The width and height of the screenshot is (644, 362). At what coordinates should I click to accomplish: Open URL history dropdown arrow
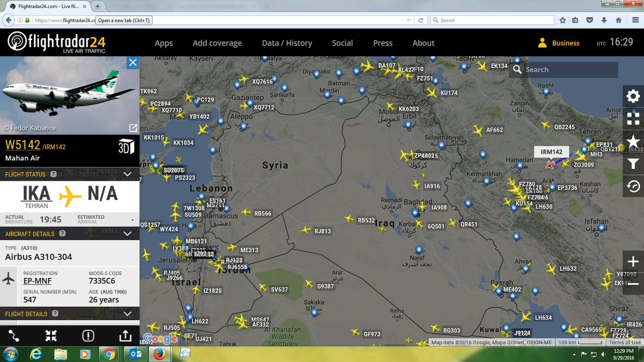pos(409,20)
